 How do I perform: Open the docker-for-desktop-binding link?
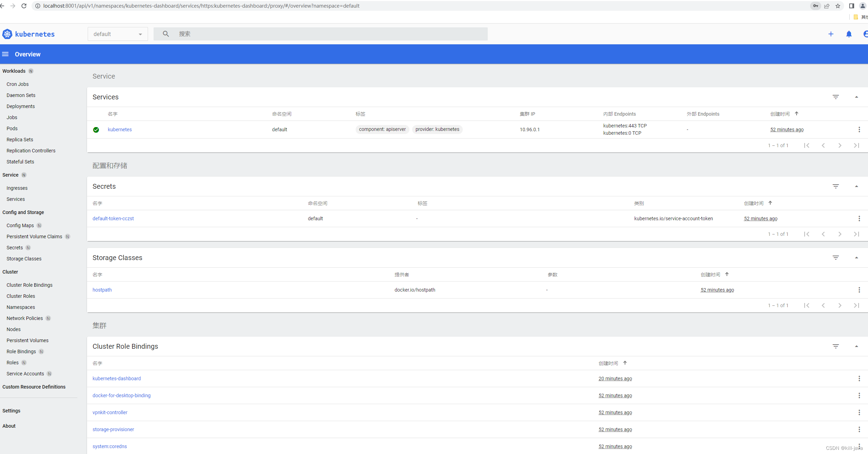[x=121, y=395]
